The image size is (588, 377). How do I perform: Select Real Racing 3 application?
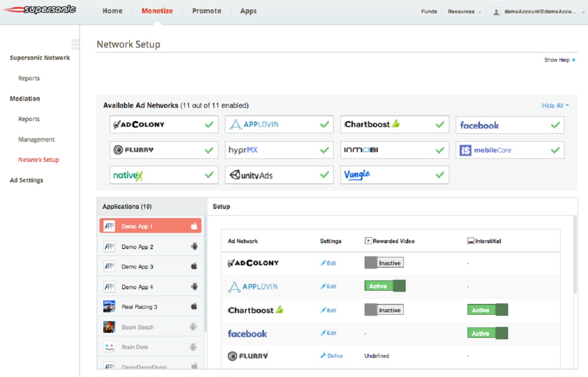pyautogui.click(x=150, y=306)
